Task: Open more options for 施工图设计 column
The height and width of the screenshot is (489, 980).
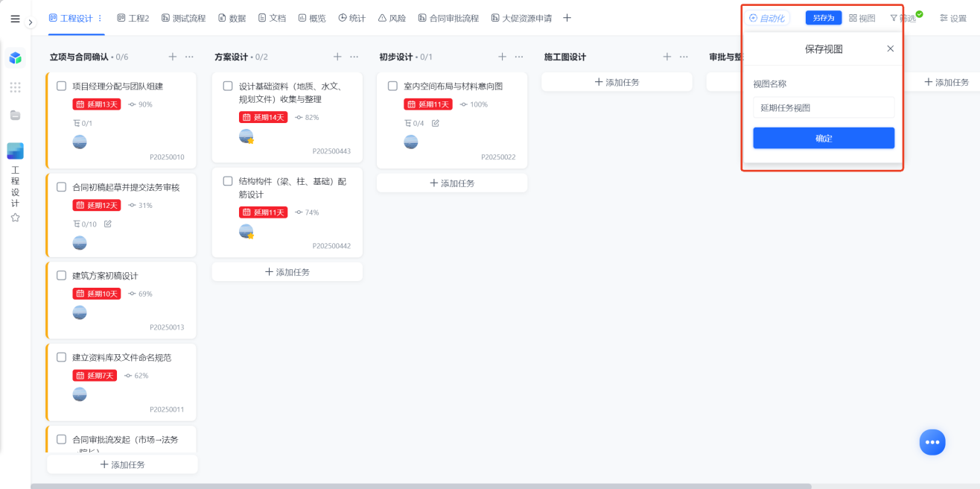Action: [x=684, y=57]
